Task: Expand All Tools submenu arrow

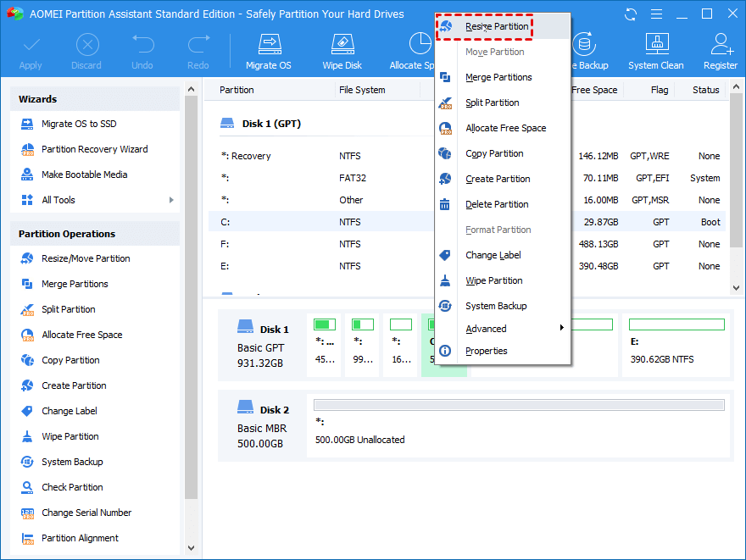Action: [x=171, y=200]
